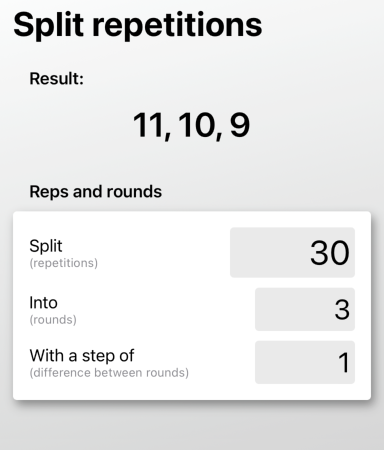
Task: Select the last result value 9
Action: click(x=240, y=125)
